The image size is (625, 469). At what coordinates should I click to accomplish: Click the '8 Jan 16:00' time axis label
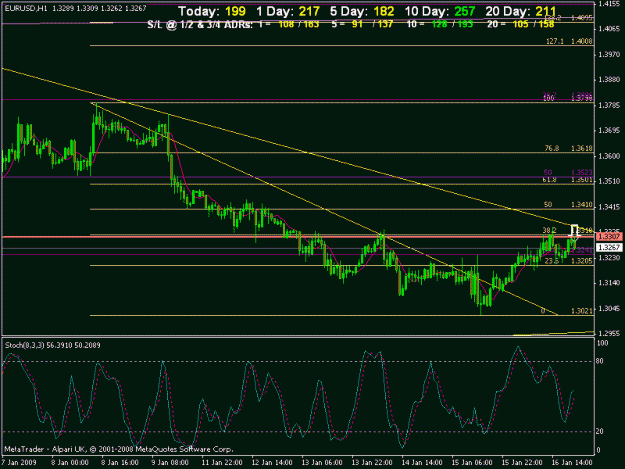tap(120, 463)
